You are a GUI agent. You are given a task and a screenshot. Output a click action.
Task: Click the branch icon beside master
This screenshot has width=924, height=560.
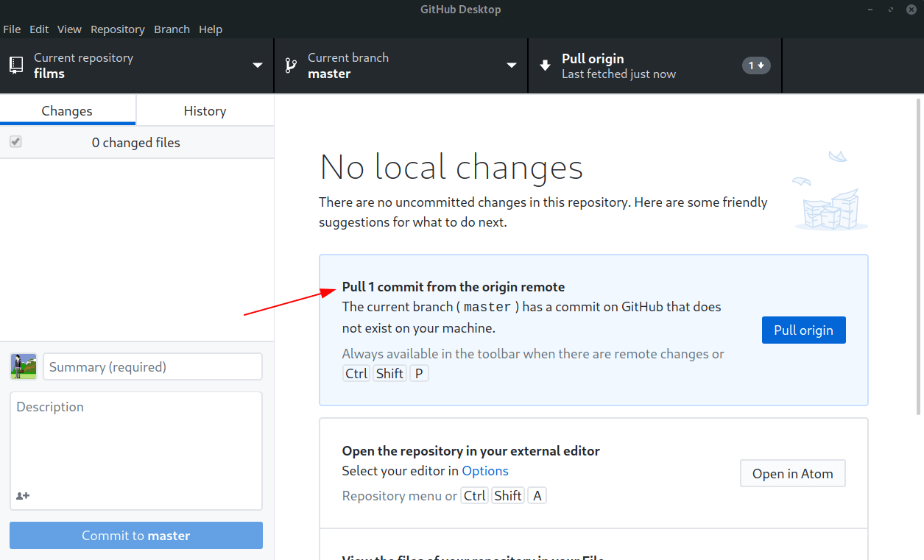(x=291, y=65)
